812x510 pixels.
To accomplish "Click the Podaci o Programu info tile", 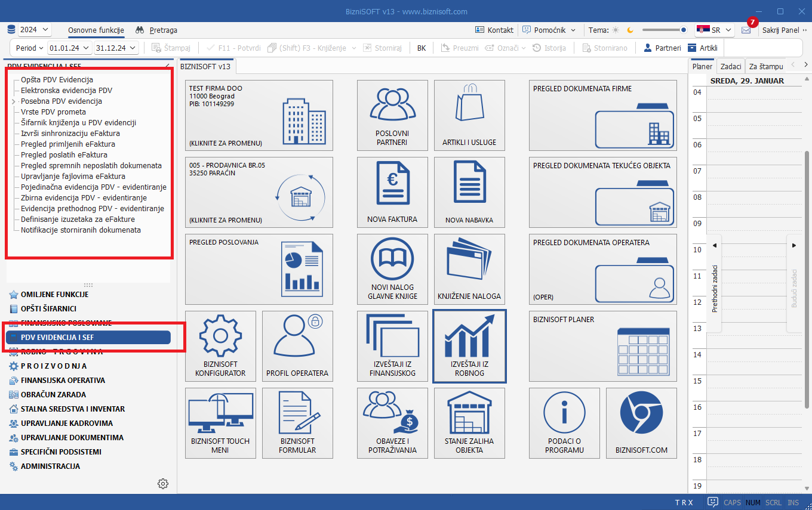I will coord(564,423).
